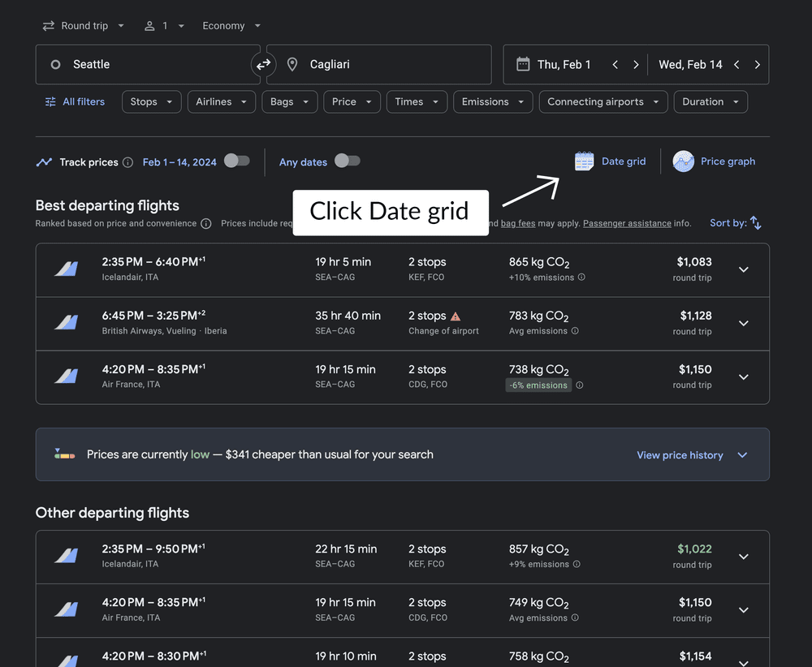Click the All filters icon
The image size is (812, 667).
pos(49,101)
